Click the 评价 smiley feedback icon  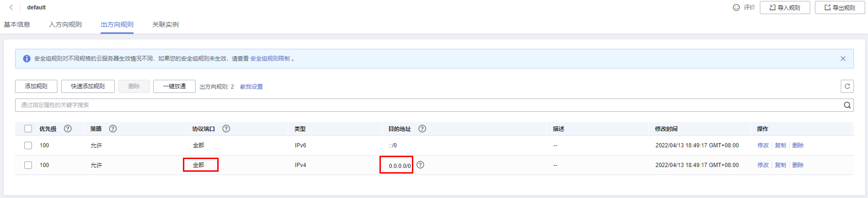(736, 8)
